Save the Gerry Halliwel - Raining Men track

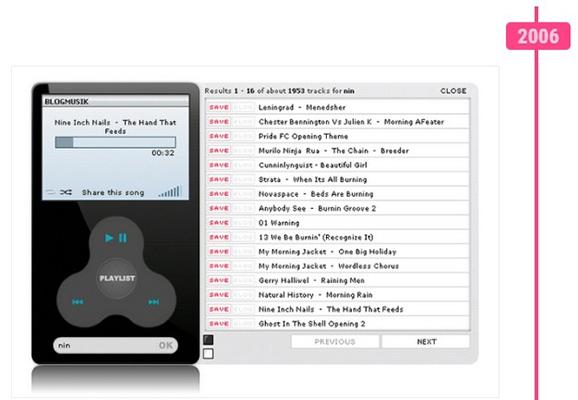219,281
